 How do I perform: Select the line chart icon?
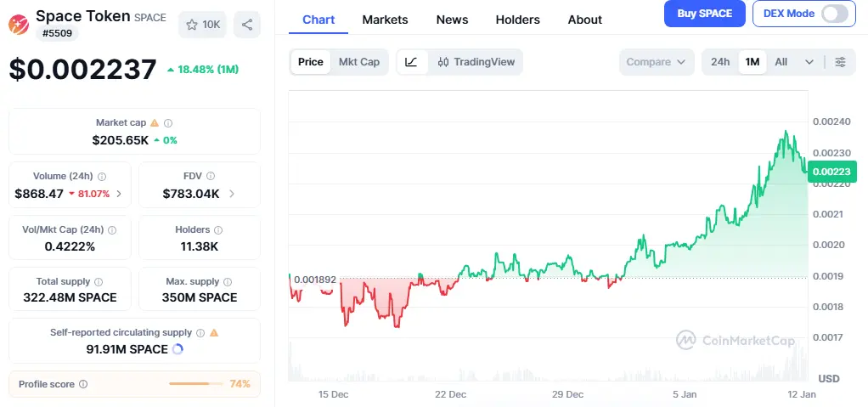click(x=411, y=62)
